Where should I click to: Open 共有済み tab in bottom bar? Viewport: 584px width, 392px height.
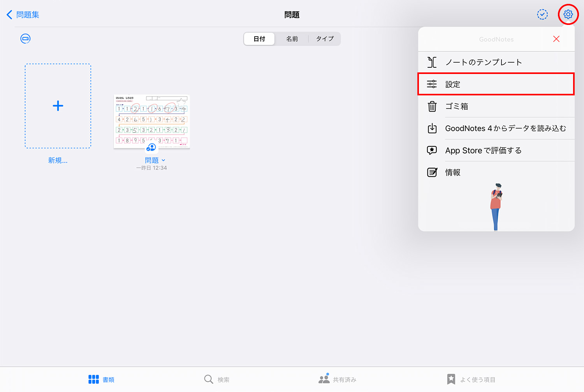tap(337, 379)
